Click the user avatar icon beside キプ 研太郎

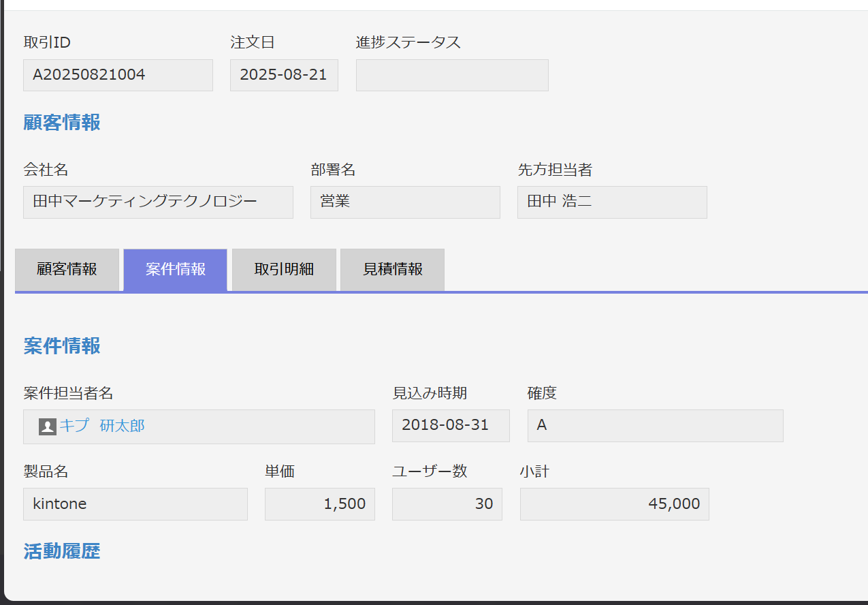click(47, 426)
